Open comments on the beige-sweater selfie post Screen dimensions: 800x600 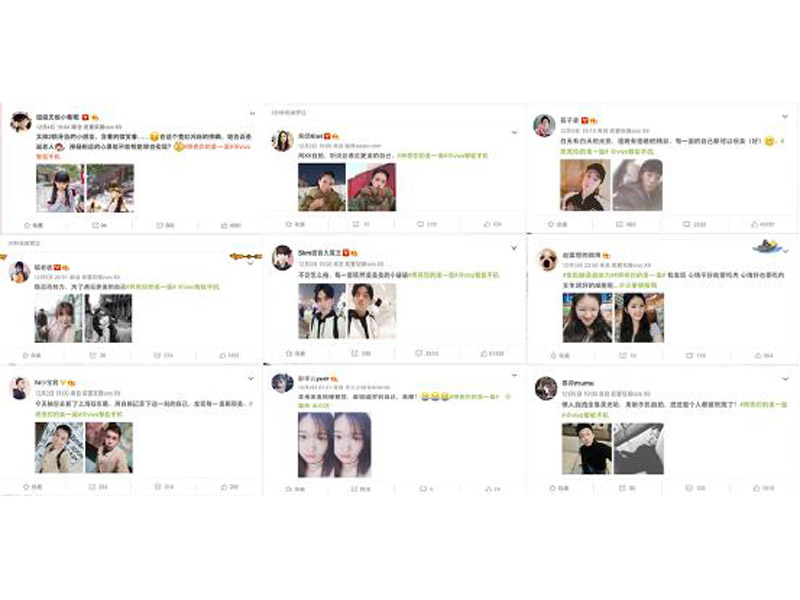[164, 487]
